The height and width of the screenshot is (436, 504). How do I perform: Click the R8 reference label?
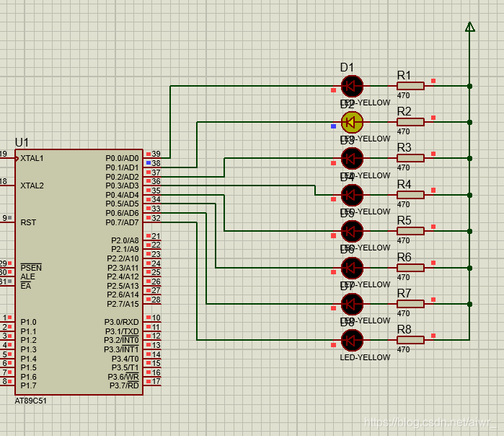click(404, 329)
